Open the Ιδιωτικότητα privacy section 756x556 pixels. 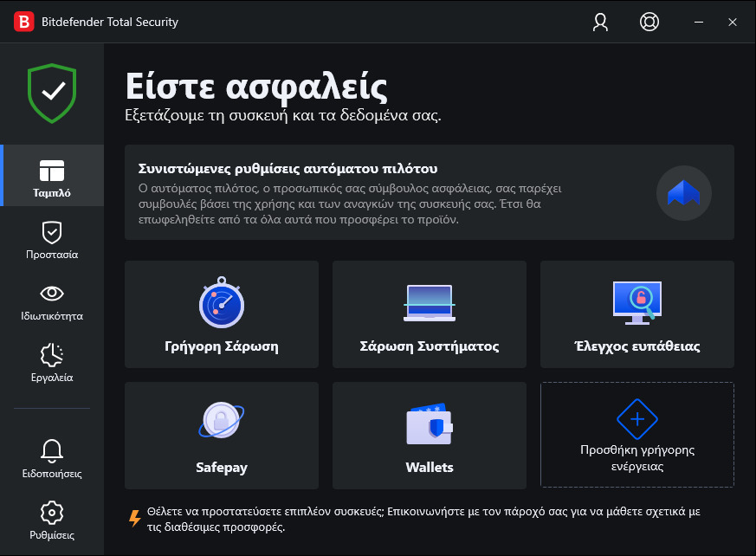52,302
